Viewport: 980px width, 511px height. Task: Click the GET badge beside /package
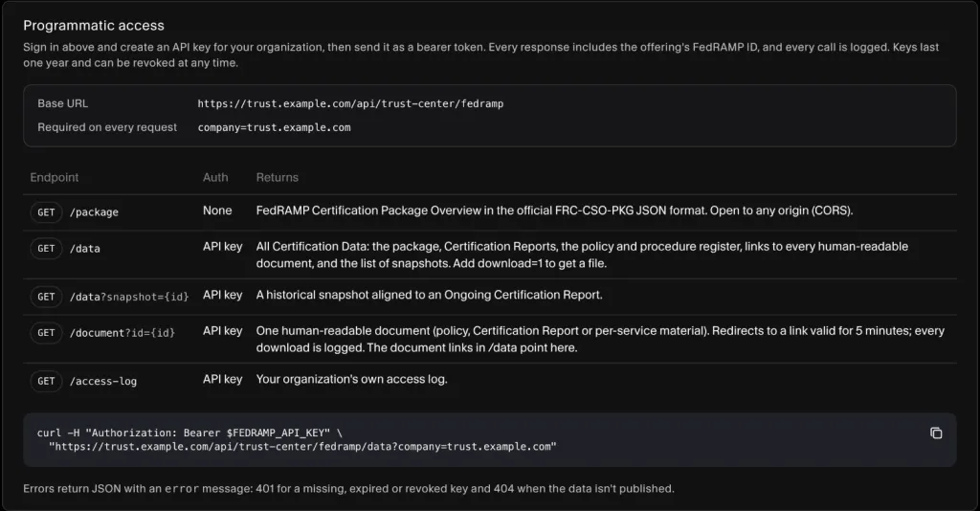[46, 212]
